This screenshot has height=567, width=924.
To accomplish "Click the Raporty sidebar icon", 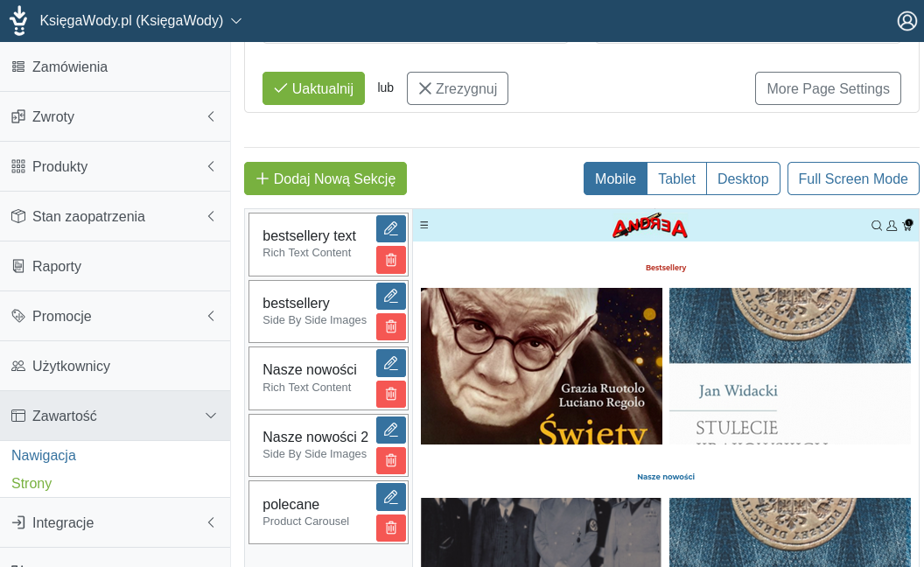I will [18, 266].
